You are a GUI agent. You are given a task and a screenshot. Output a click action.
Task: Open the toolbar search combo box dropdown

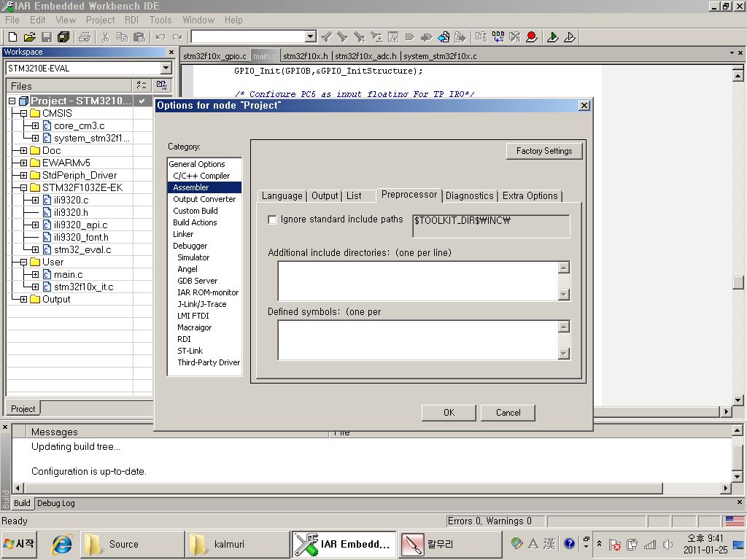311,36
